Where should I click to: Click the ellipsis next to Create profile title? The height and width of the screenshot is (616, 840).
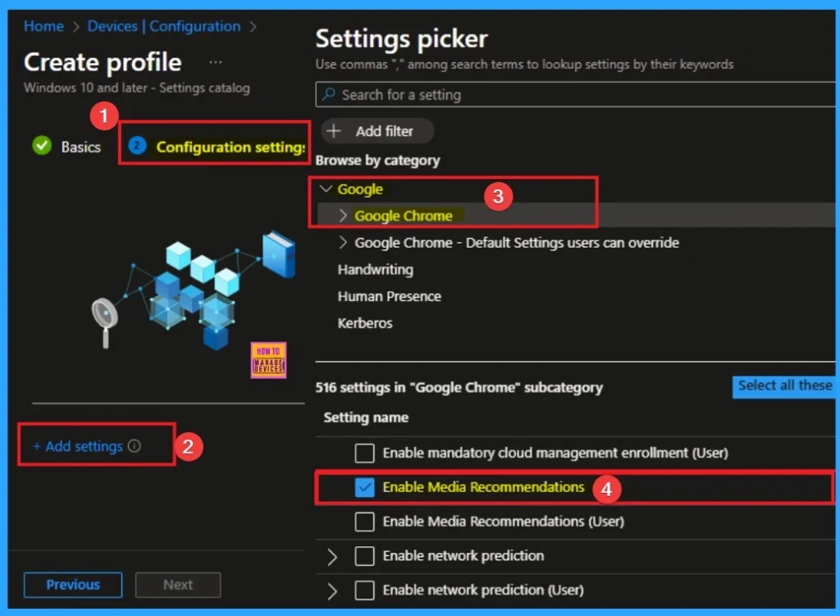click(x=215, y=59)
